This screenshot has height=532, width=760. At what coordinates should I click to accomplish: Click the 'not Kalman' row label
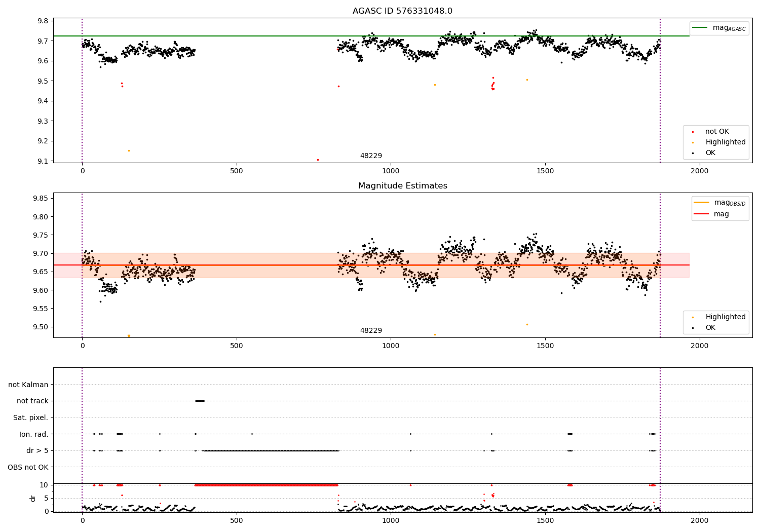pyautogui.click(x=28, y=385)
